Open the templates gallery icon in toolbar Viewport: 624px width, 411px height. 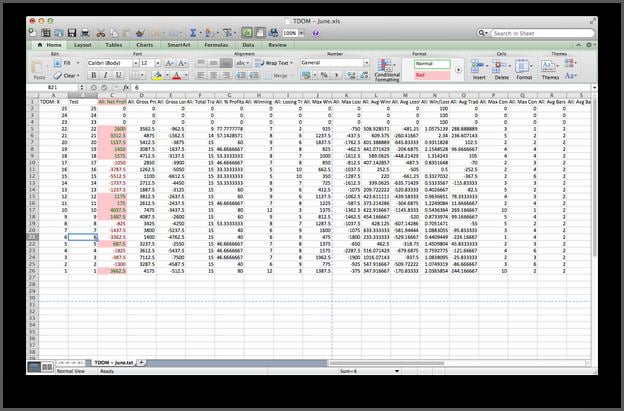(x=46, y=33)
